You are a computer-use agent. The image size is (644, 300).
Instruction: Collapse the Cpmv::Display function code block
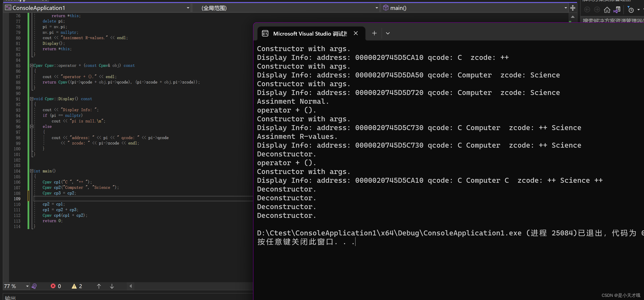tap(32, 99)
